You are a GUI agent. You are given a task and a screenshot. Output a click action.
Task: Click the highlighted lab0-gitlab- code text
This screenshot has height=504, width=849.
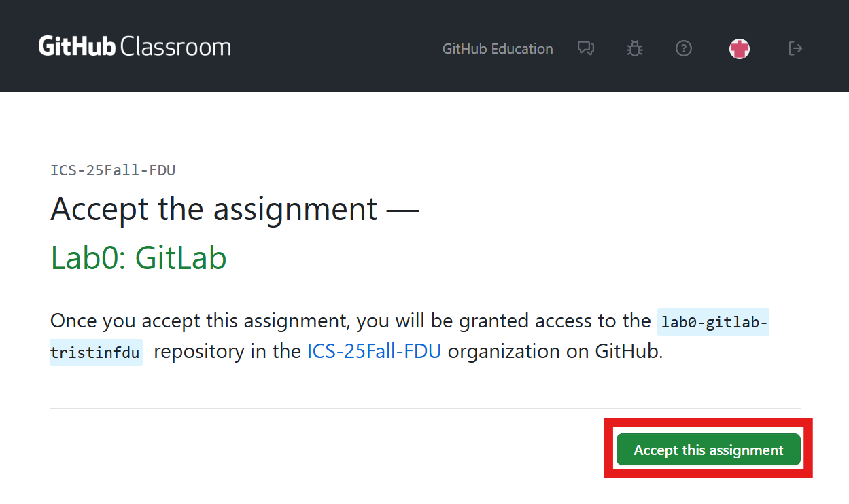(x=714, y=321)
